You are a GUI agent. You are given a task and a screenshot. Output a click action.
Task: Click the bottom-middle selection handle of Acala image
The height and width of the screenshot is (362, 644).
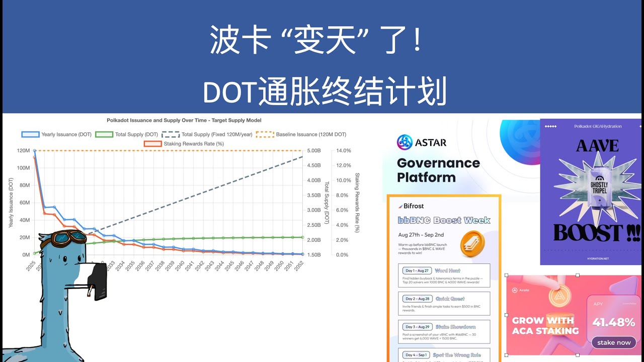coord(577,355)
